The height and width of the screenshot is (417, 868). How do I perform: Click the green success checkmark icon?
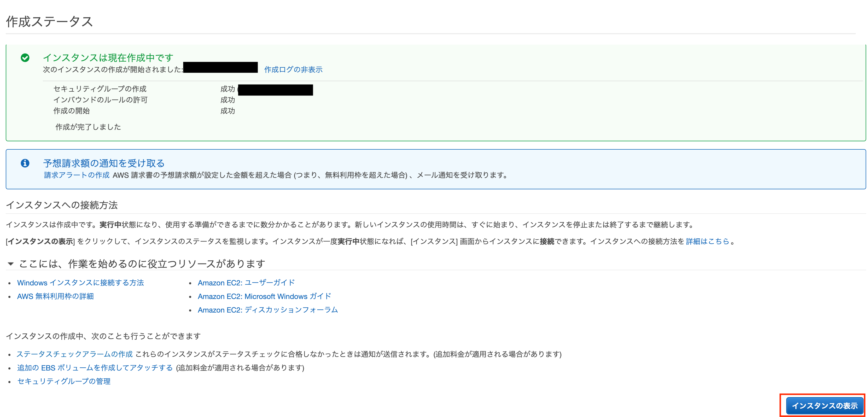click(25, 58)
